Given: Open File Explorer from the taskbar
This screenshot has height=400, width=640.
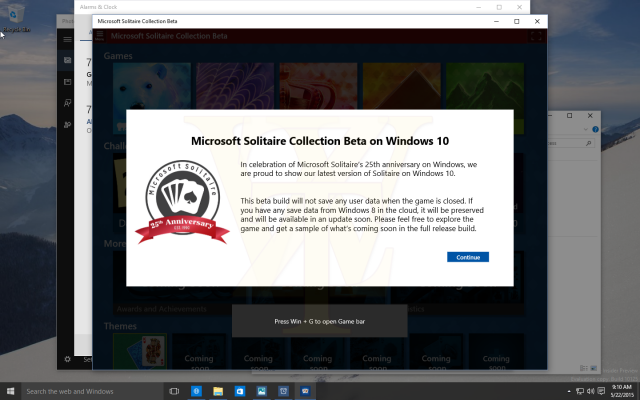Looking at the screenshot, I should click(218, 391).
